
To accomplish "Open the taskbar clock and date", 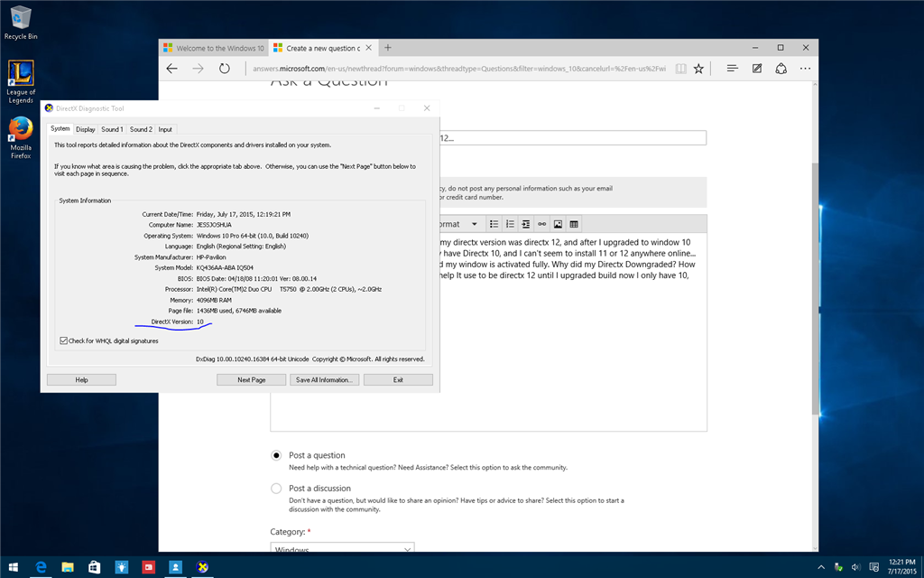I will pos(901,567).
